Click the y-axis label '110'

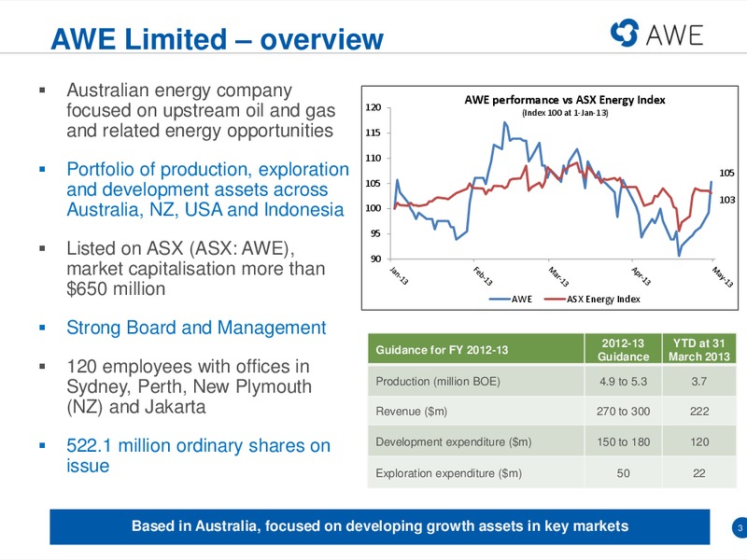(373, 158)
